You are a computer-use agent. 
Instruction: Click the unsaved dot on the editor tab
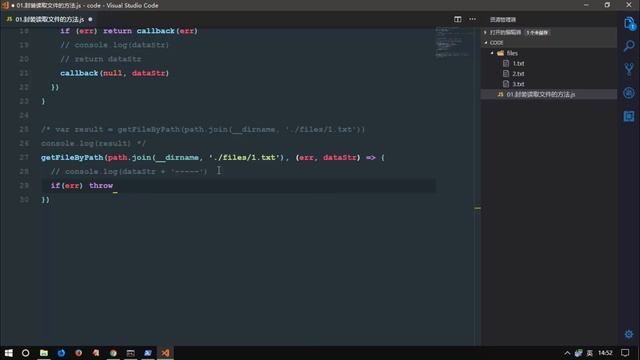[x=90, y=19]
